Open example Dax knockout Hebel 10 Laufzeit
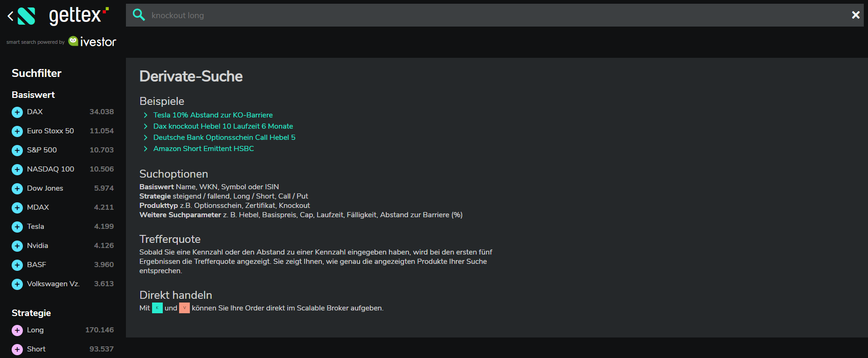The image size is (868, 358). pyautogui.click(x=223, y=126)
